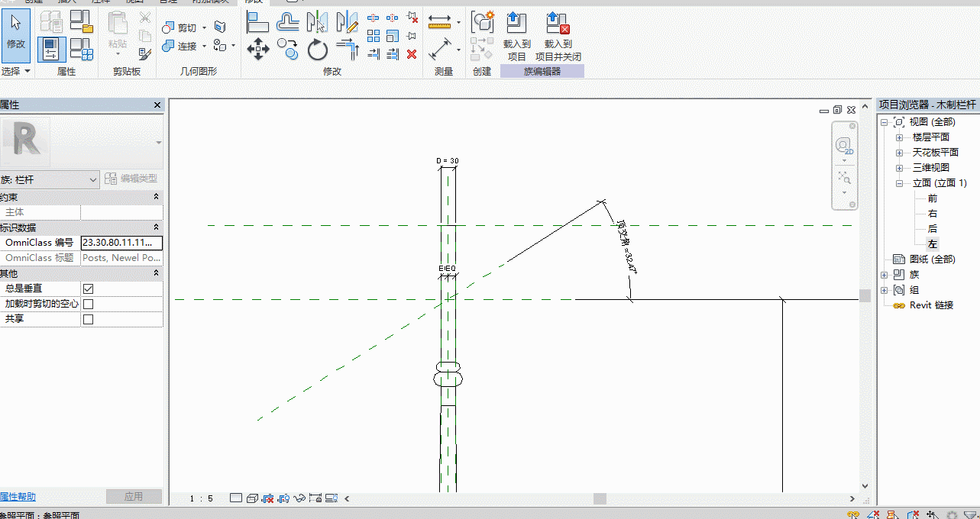Collapse the 立面 (立面 1) tree node
Viewport: 980px width, 519px height.
(x=899, y=183)
